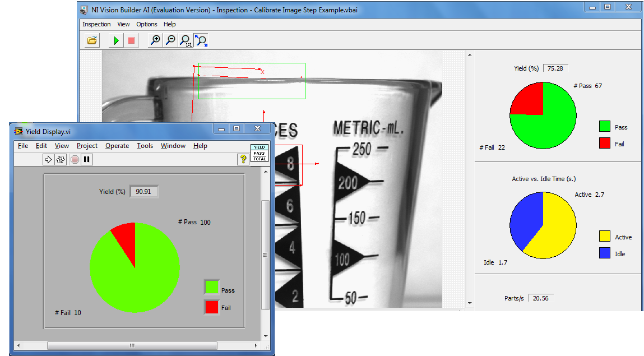Open the Inspection menu

(x=96, y=24)
